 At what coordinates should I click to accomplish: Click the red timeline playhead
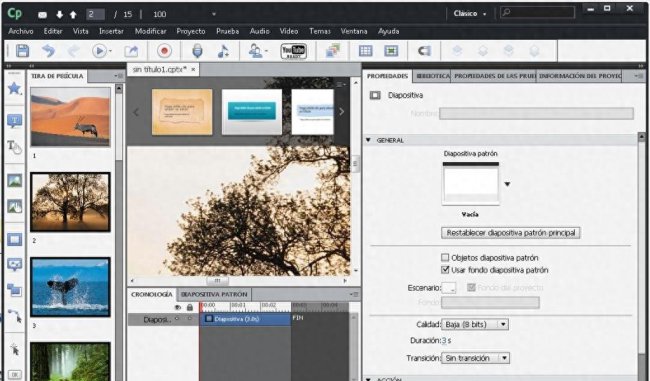[201, 307]
